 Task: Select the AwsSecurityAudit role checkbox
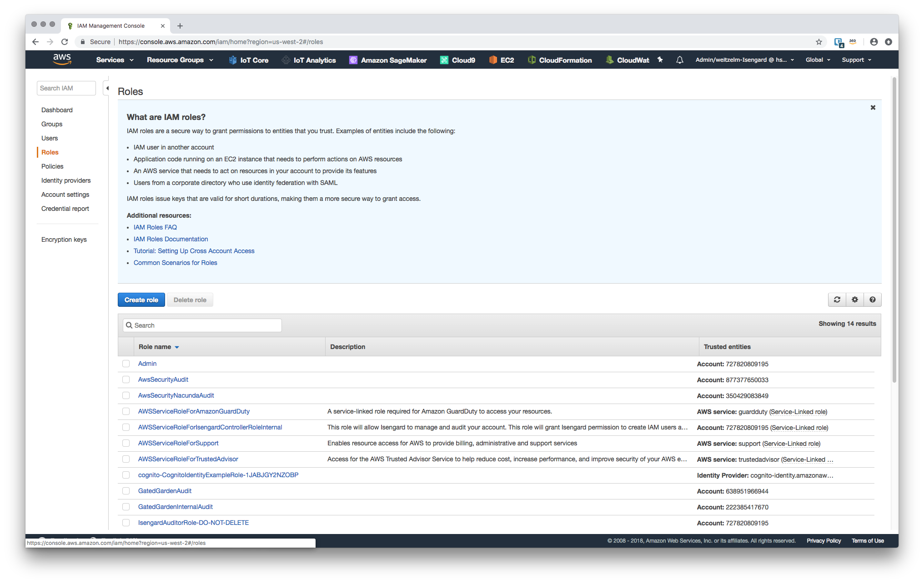[x=126, y=379]
